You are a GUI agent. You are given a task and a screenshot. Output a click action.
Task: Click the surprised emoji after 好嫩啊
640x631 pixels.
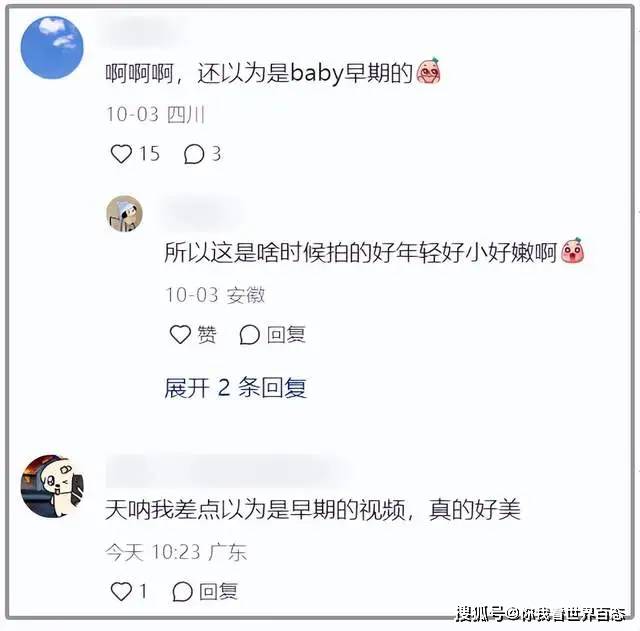click(x=573, y=250)
